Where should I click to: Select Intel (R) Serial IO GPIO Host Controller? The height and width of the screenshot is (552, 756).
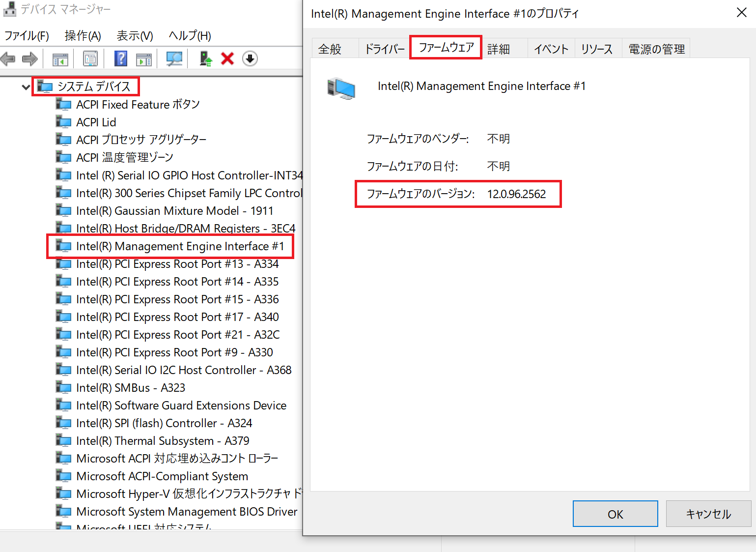190,175
